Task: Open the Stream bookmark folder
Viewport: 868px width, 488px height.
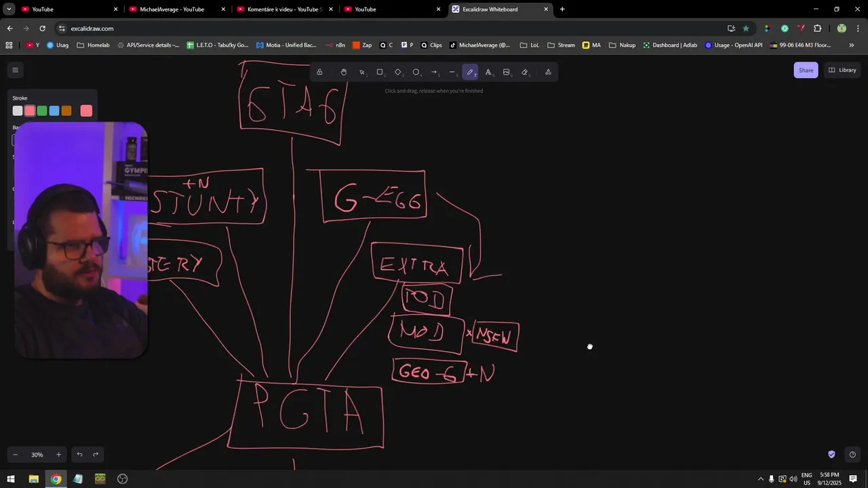Action: (561, 45)
